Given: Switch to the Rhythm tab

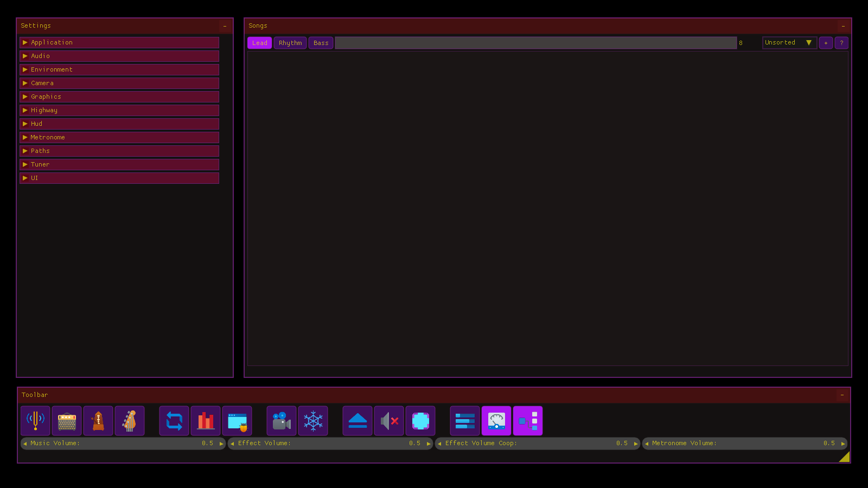Looking at the screenshot, I should 290,43.
